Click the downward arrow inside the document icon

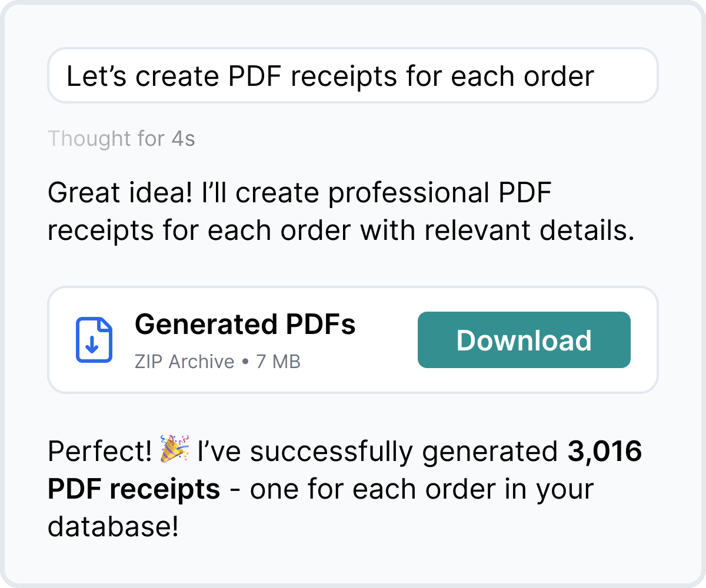pyautogui.click(x=94, y=344)
